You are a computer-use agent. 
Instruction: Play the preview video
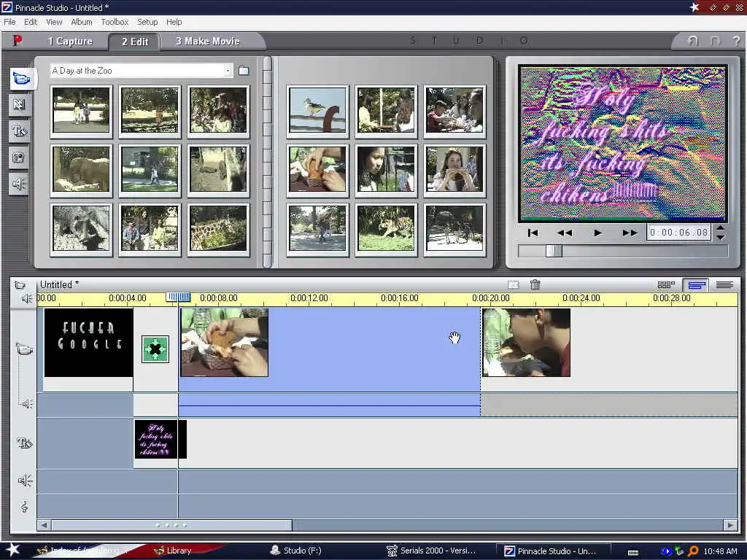click(x=597, y=233)
